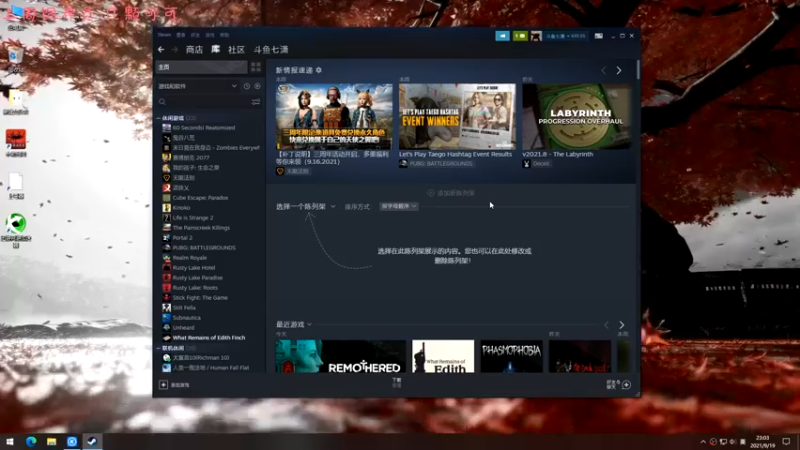Click the user avatar in title bar
Screen dimensions: 800x450
point(536,36)
